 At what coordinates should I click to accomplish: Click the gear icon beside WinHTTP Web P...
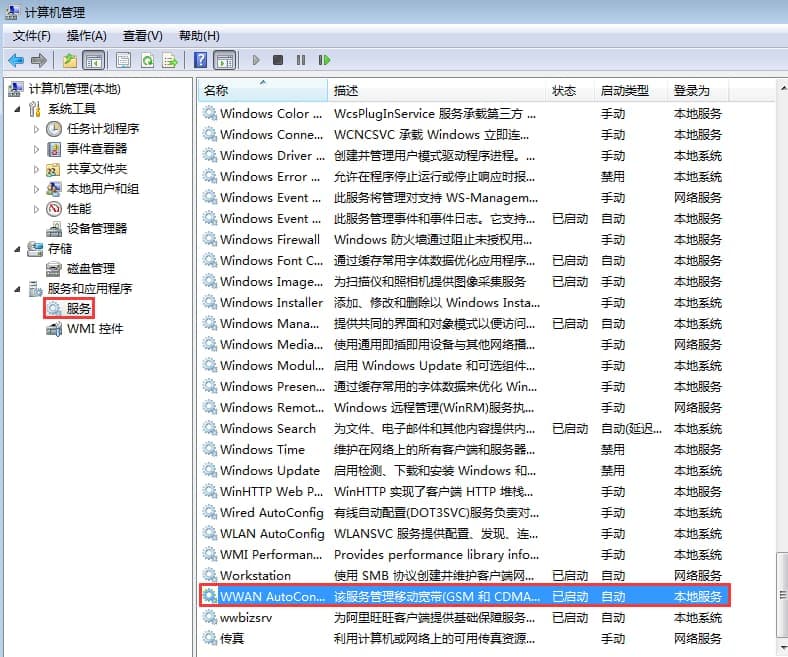pos(210,491)
